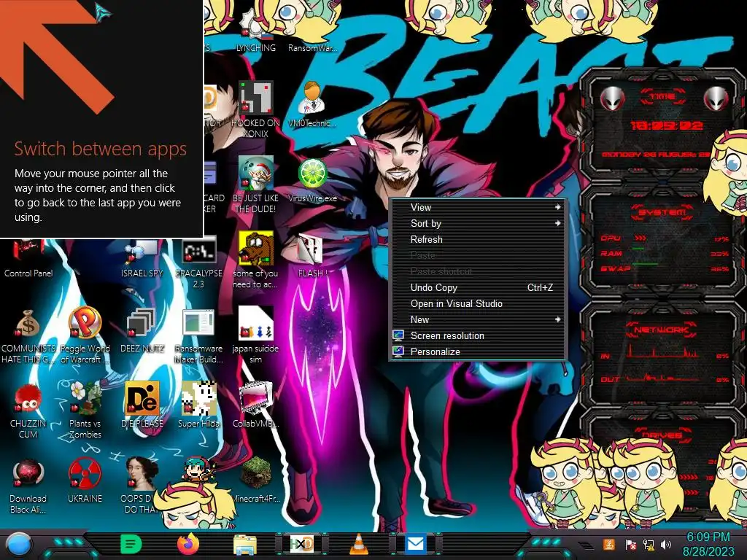Image resolution: width=747 pixels, height=560 pixels.
Task: Open Ransomware Maker Build icon
Action: click(198, 335)
